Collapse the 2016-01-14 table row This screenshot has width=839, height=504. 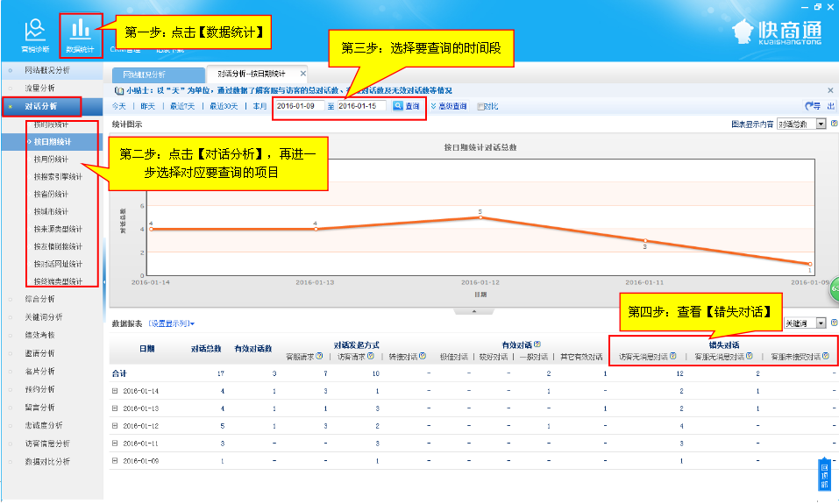point(115,391)
